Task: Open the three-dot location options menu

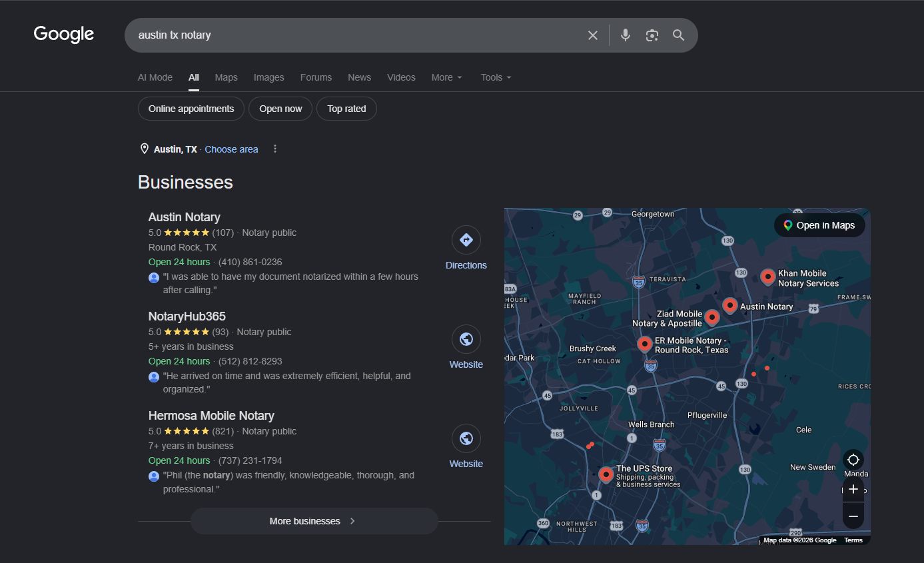Action: (275, 149)
